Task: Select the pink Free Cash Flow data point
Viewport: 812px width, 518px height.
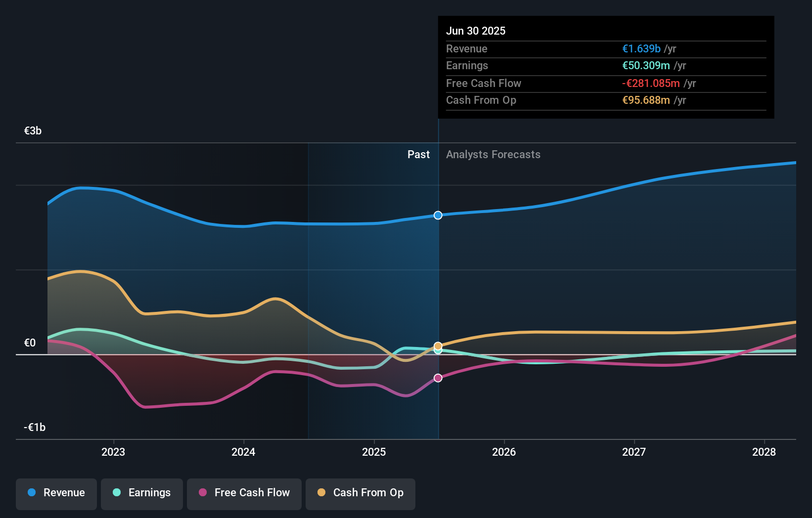Action: click(x=437, y=378)
